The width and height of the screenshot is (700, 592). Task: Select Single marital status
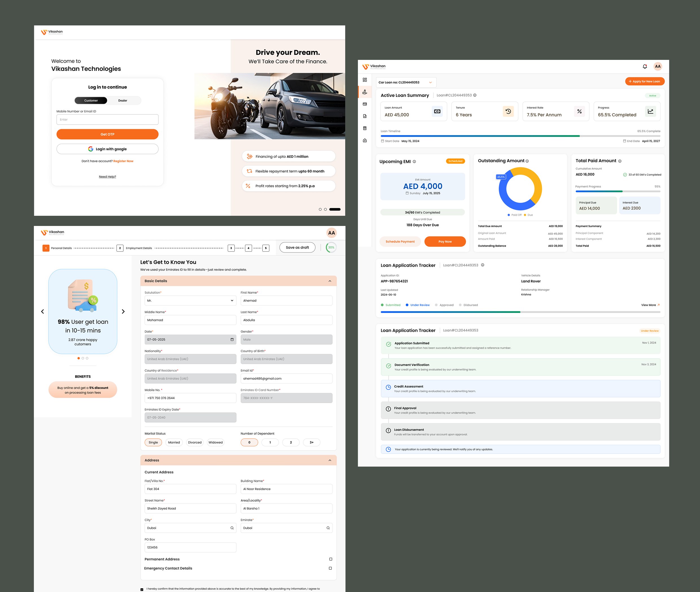coord(153,442)
